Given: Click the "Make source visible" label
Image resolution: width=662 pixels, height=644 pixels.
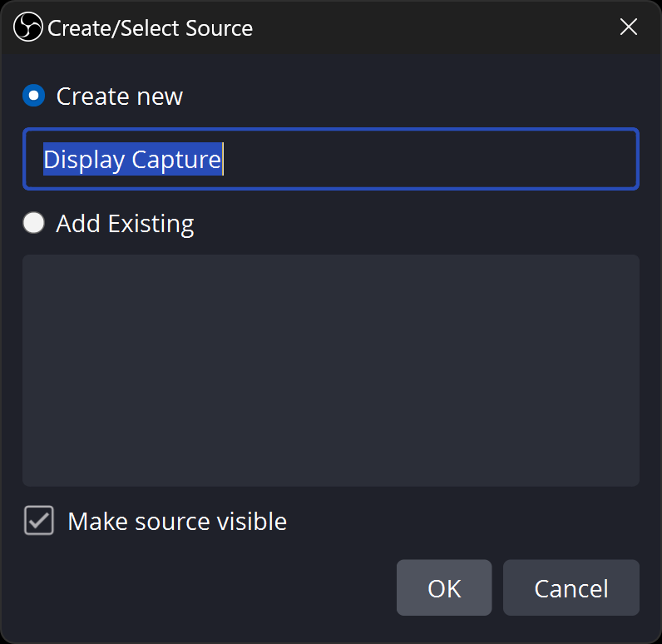Looking at the screenshot, I should tap(176, 522).
